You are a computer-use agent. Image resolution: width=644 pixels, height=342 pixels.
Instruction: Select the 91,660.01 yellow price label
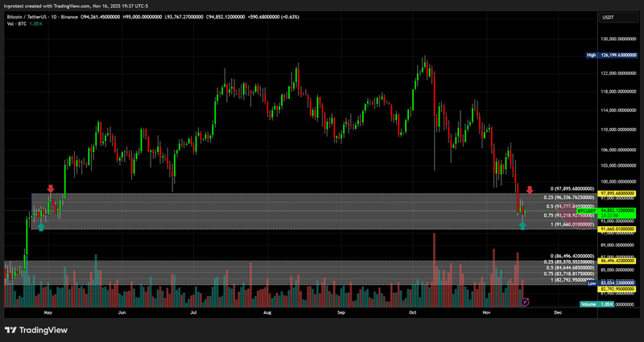tap(616, 229)
